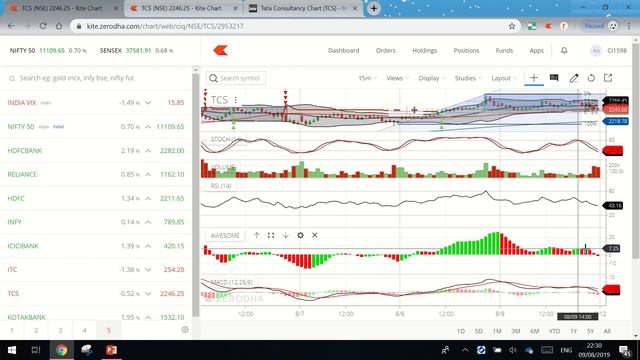
Task: Open the Views dropdown
Action: (x=397, y=78)
